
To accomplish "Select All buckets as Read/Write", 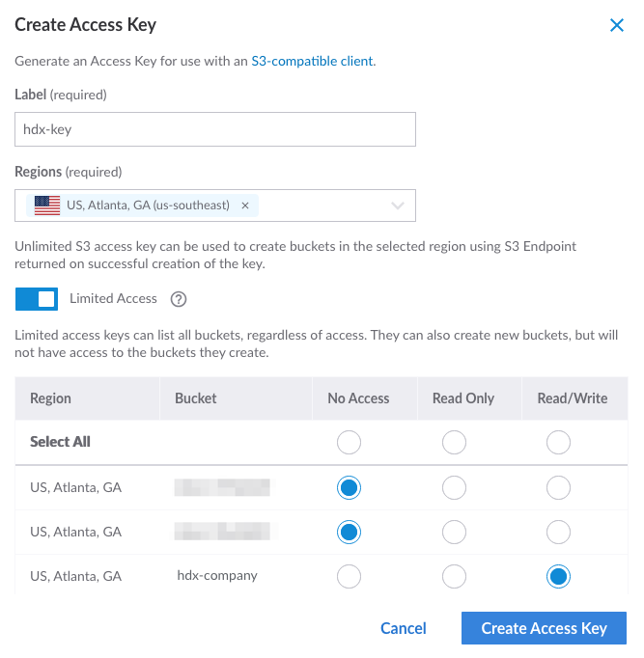I will (x=558, y=443).
